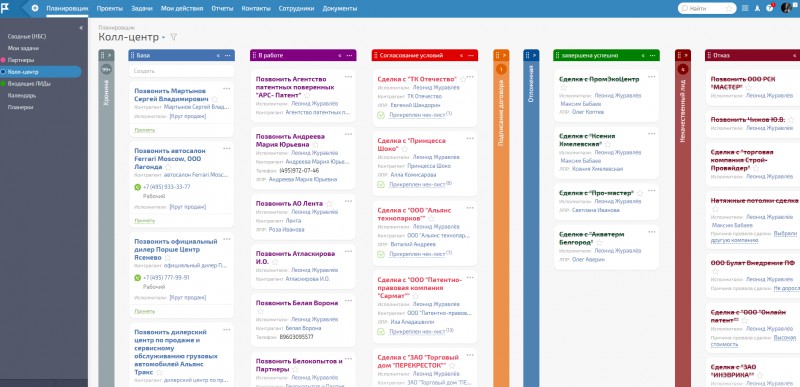
Task: Toggle checklist checkbox in Патентно-правовая компания Сармат deal
Action: (x=381, y=331)
